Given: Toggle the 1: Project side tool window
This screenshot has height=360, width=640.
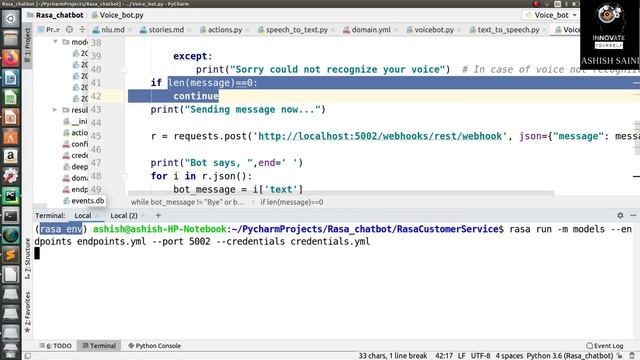Looking at the screenshot, I should 27,45.
